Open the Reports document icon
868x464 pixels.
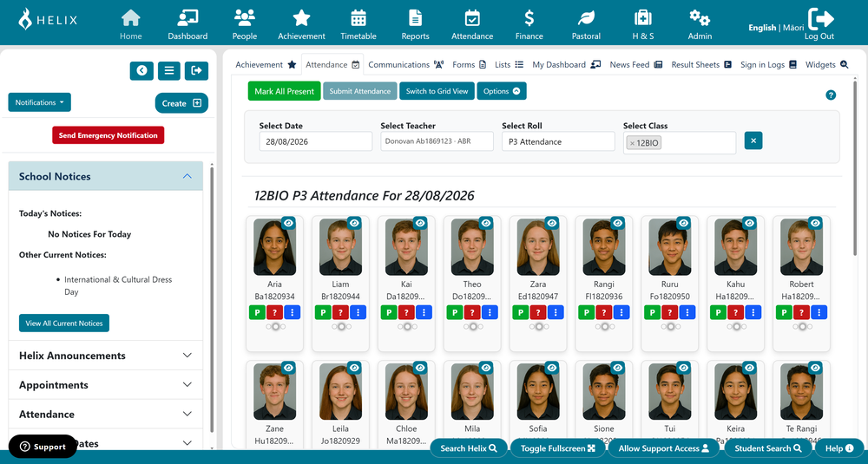[415, 24]
